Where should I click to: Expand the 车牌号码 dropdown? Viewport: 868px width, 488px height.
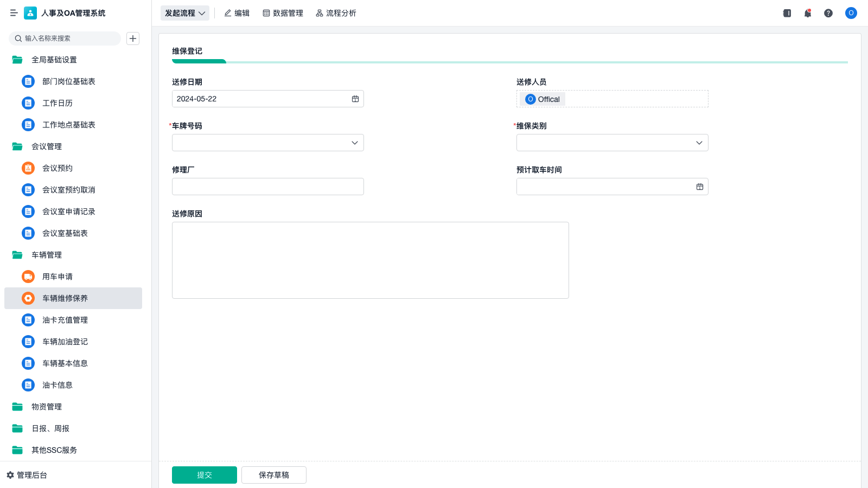point(354,143)
